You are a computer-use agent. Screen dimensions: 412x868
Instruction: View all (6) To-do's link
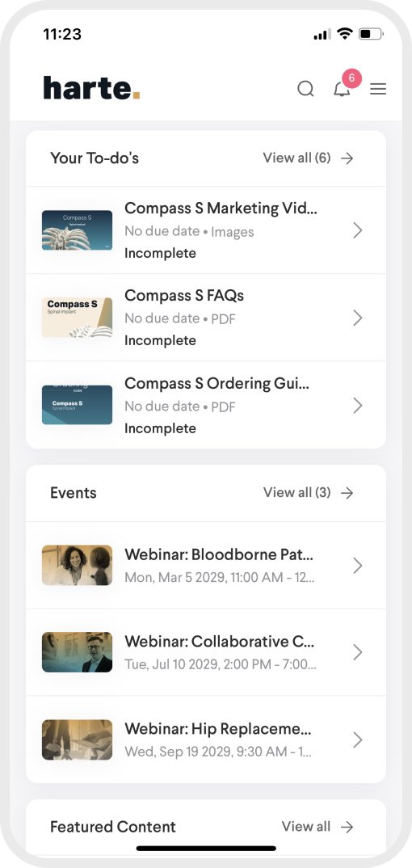[297, 158]
